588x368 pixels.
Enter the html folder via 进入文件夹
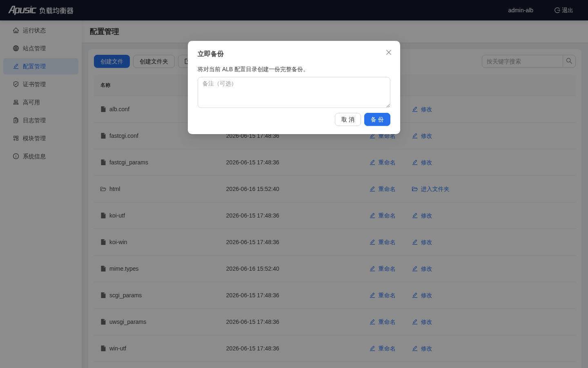tap(431, 189)
